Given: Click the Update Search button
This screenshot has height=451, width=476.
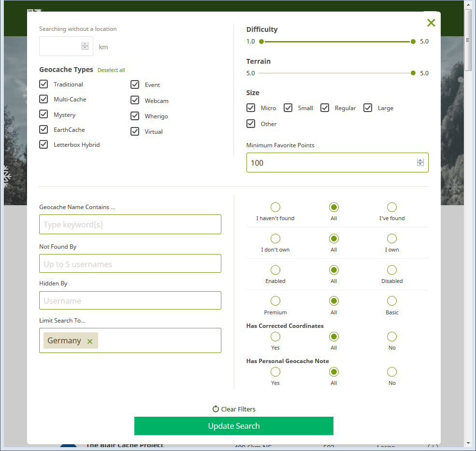Looking at the screenshot, I should click(234, 426).
